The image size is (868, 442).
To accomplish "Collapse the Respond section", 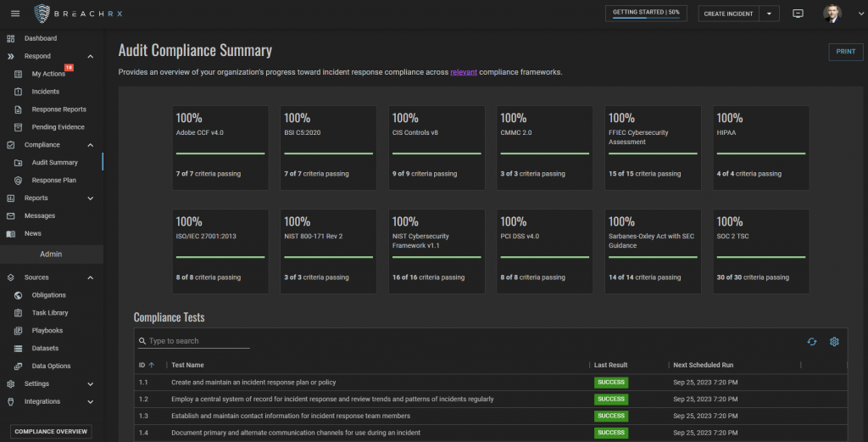I will (x=90, y=57).
